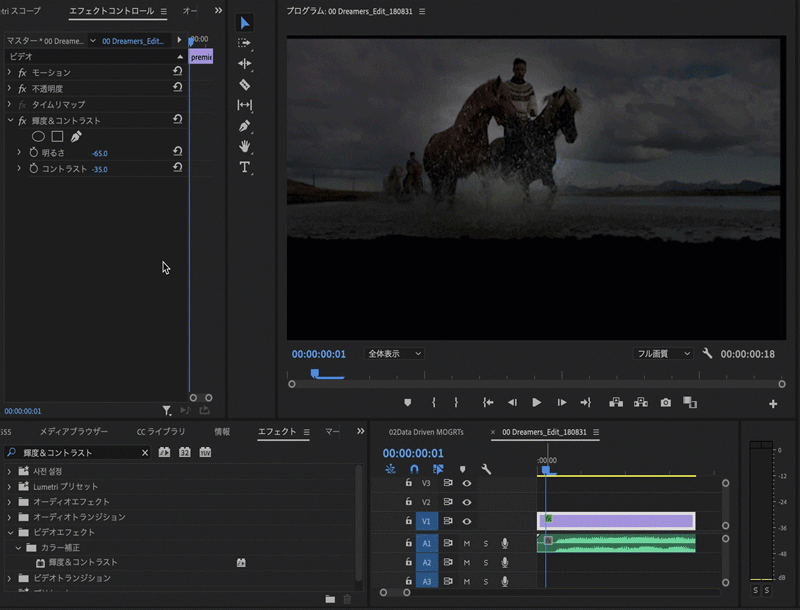This screenshot has width=800, height=610.
Task: Click the Ripple Edit tool
Action: [x=245, y=64]
